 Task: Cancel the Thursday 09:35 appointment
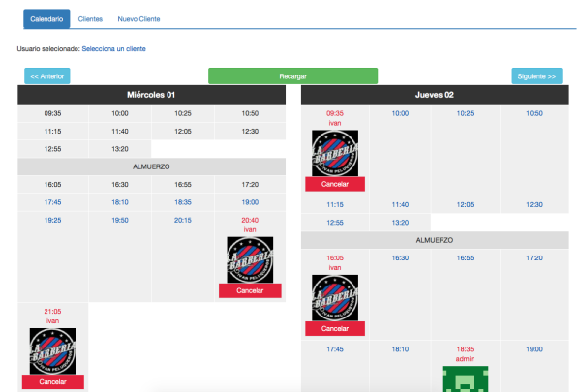pyautogui.click(x=335, y=184)
